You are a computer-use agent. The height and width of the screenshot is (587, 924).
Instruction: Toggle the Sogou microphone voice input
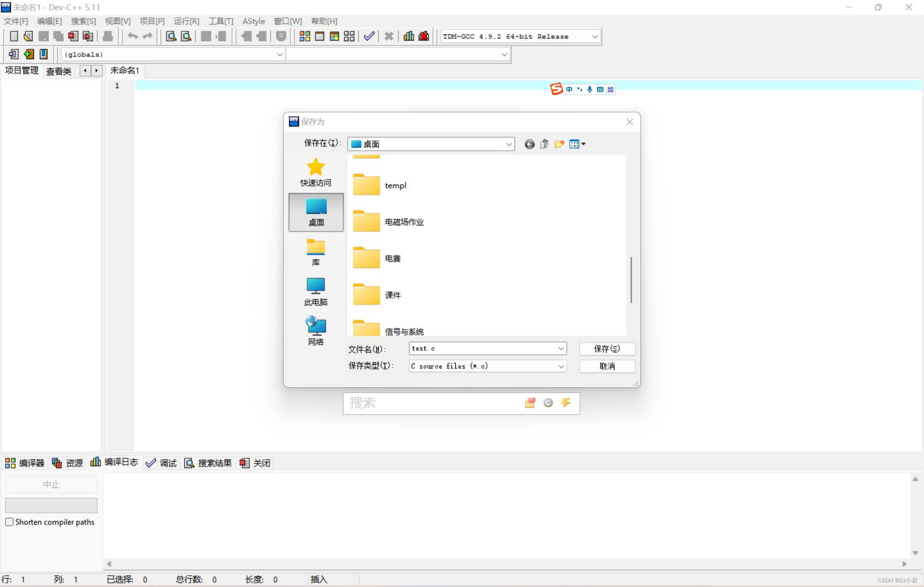click(590, 89)
